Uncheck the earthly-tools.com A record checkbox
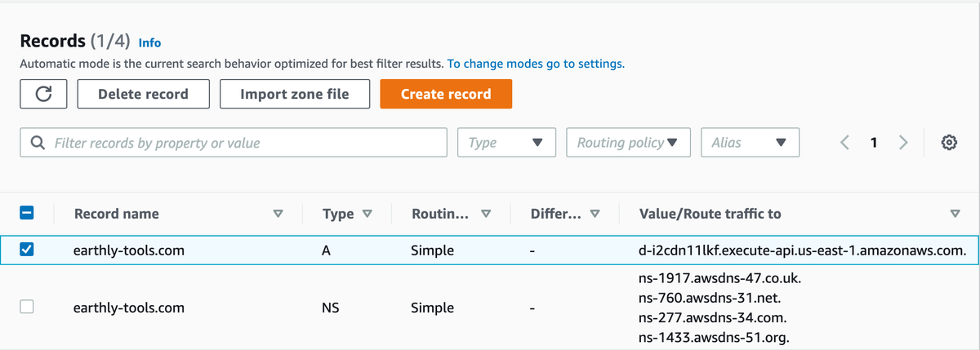The width and height of the screenshot is (980, 350). click(27, 250)
